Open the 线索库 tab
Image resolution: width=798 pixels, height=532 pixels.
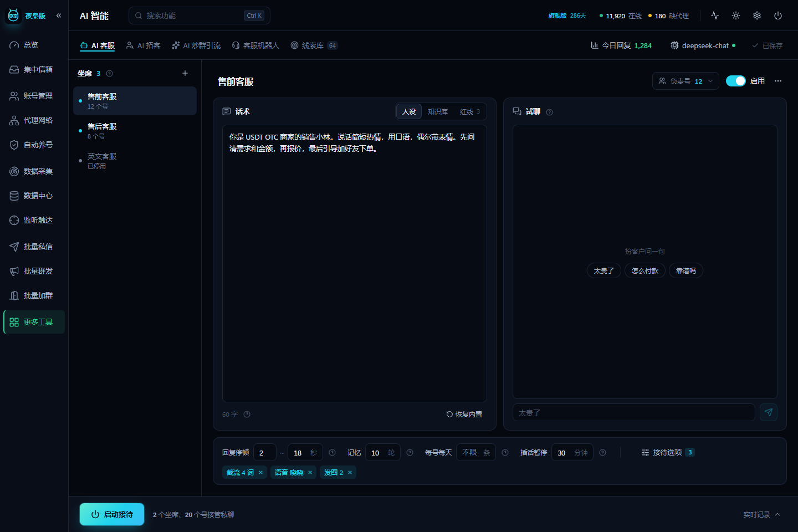[x=314, y=45]
